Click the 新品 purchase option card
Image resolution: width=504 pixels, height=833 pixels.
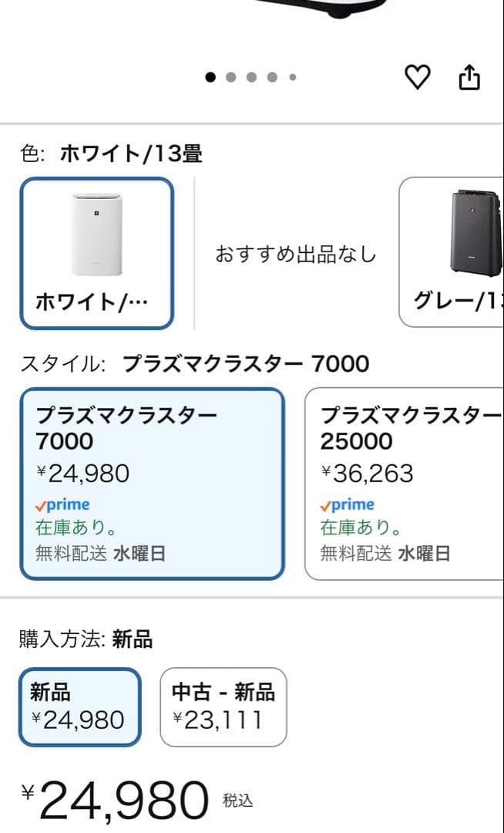click(79, 707)
